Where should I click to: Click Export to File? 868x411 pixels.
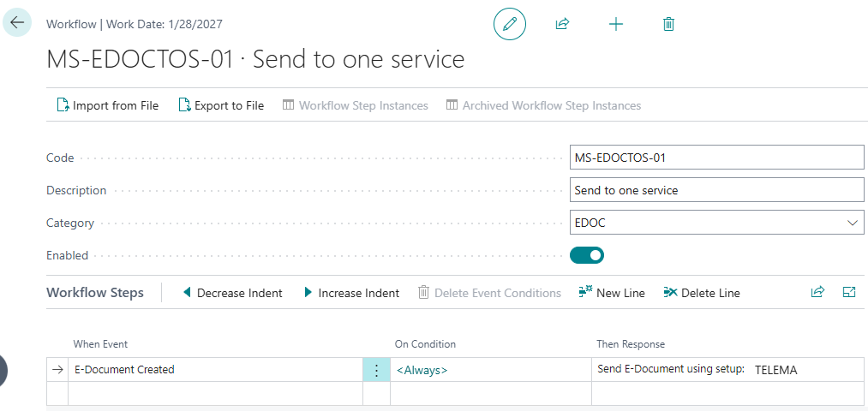pos(220,105)
